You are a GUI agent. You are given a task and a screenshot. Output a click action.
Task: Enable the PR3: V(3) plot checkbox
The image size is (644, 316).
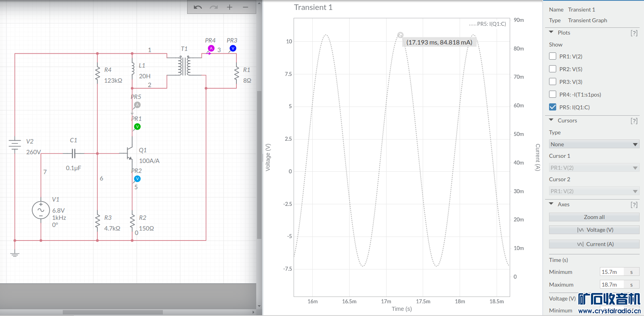click(x=553, y=81)
